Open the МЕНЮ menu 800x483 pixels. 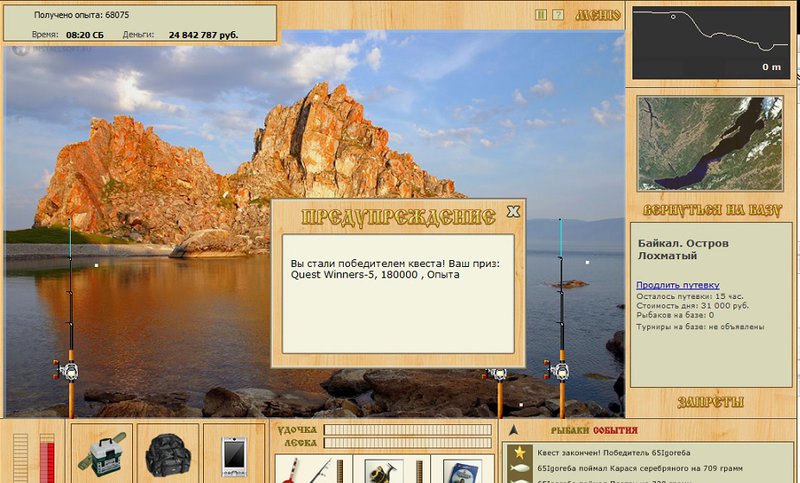point(597,15)
